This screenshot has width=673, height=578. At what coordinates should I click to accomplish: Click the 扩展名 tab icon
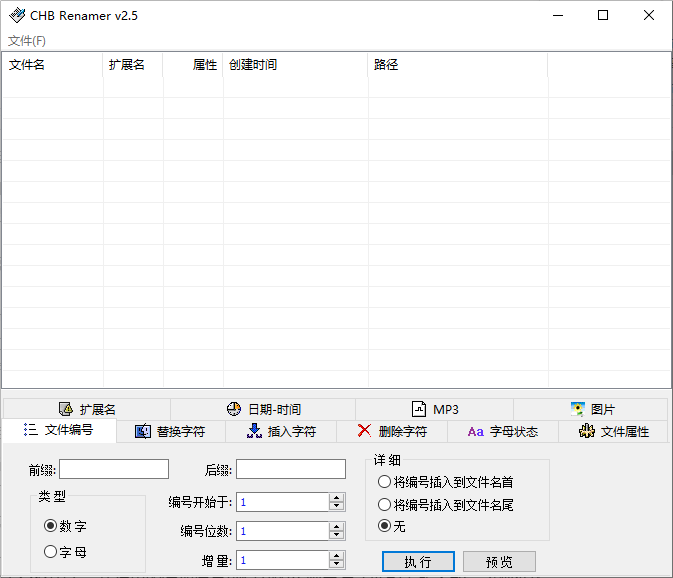coord(66,409)
